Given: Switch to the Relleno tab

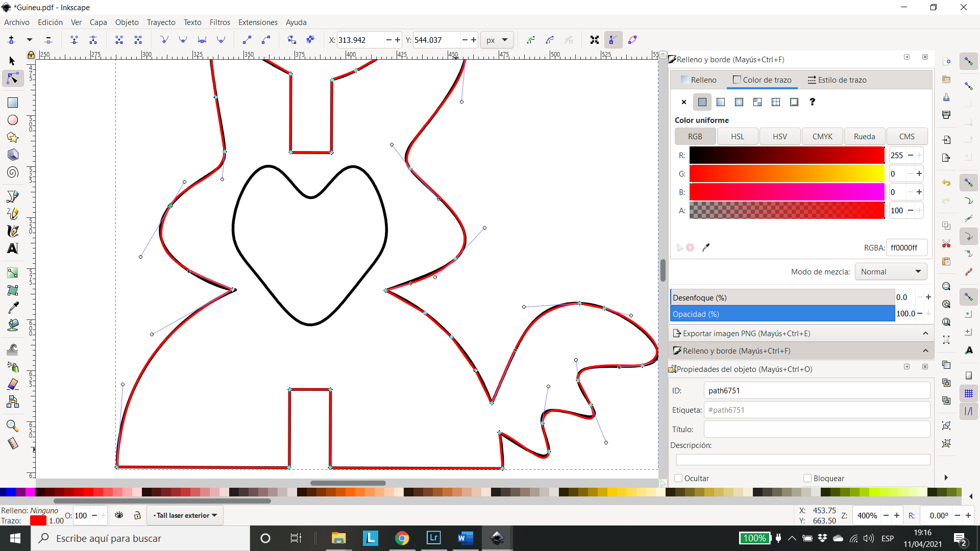Looking at the screenshot, I should tap(698, 80).
